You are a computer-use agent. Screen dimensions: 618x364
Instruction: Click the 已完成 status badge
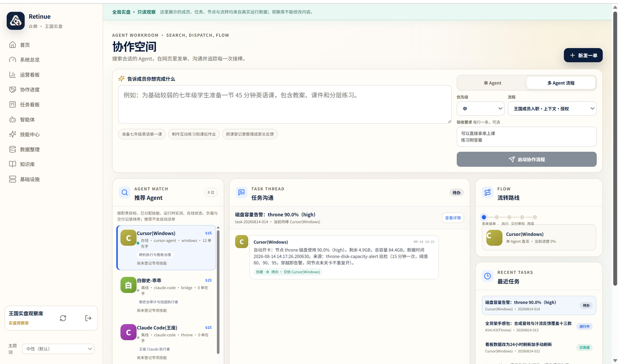click(584, 347)
